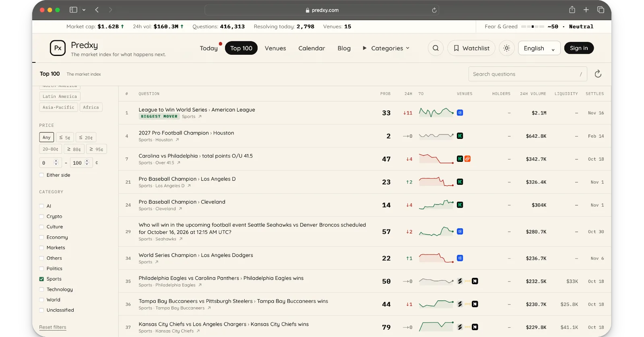Open external link arrow for Seahawks row
This screenshot has height=337, width=644.
click(181, 239)
